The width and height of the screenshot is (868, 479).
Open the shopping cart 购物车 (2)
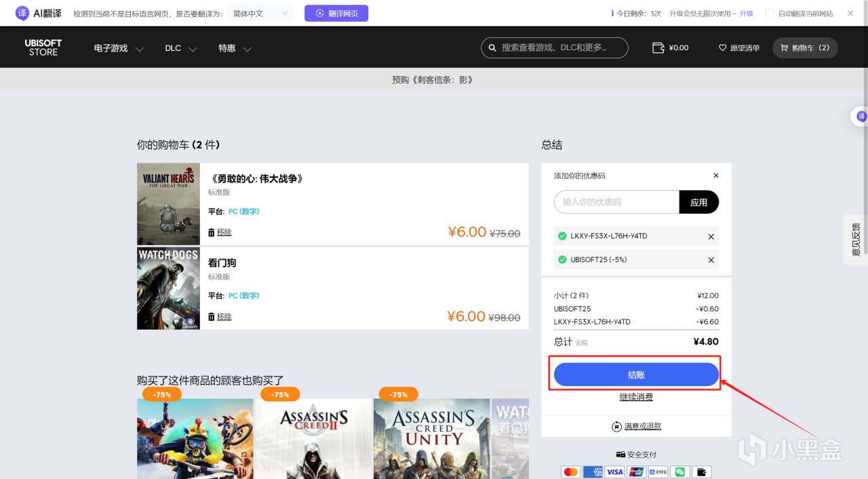805,47
